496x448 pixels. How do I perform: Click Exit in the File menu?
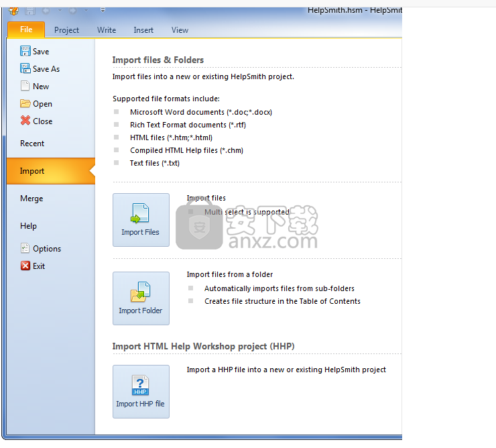[33, 266]
